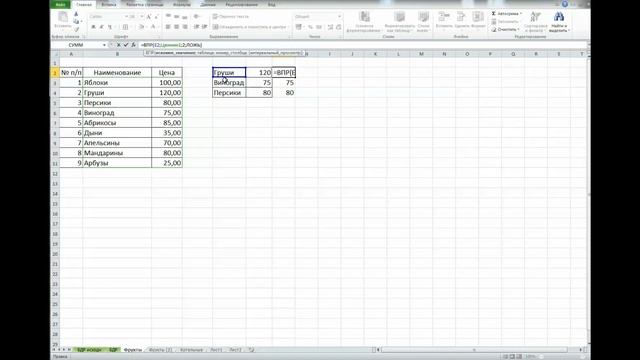Open Format as Table dropdown
The width and height of the screenshot is (640, 360).
400,22
